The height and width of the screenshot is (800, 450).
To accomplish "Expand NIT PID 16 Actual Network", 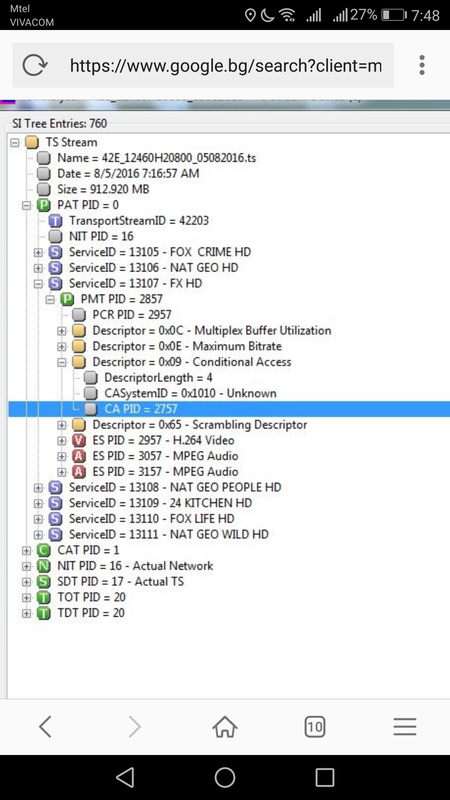I will pos(27,566).
